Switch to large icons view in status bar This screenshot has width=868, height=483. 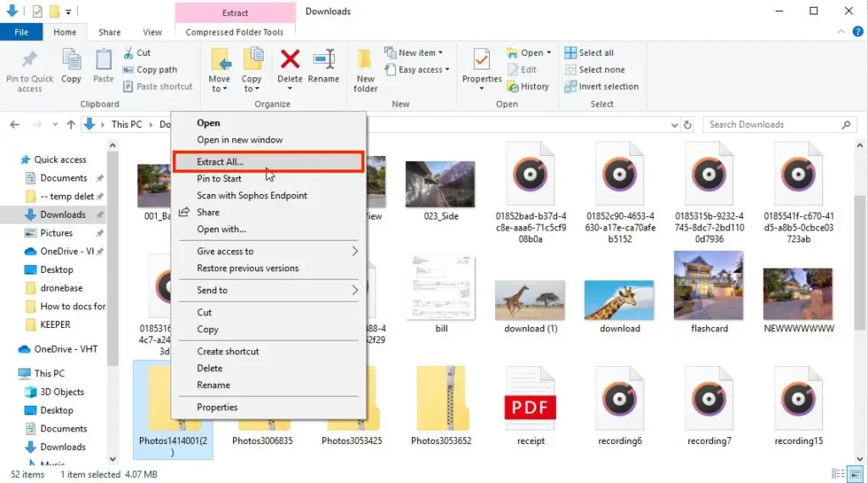coord(856,475)
